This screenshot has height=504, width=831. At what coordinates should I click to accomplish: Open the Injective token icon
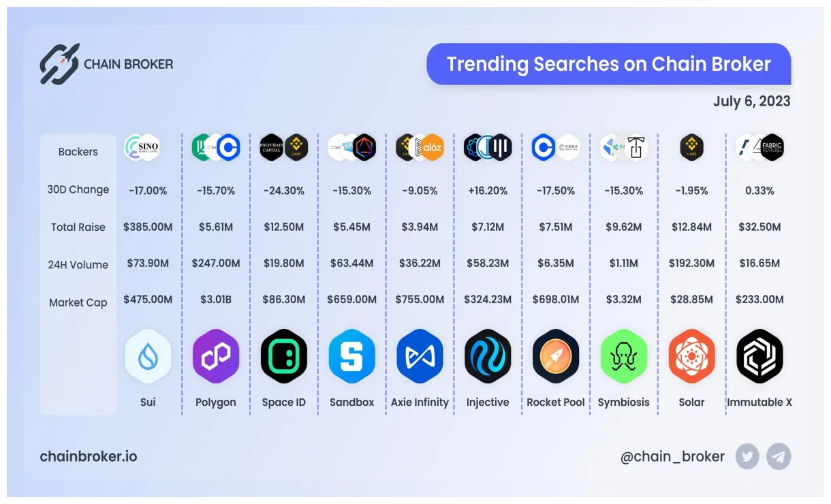click(488, 356)
